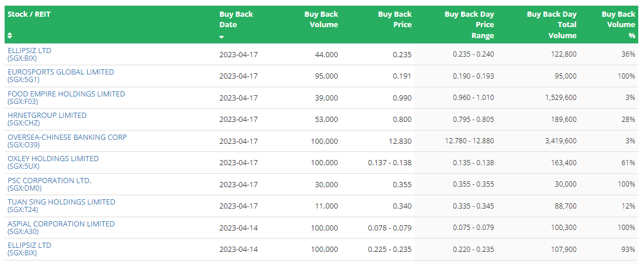
Task: Open TUAN SING HOLDINGS LIMITED link
Action: tap(61, 202)
